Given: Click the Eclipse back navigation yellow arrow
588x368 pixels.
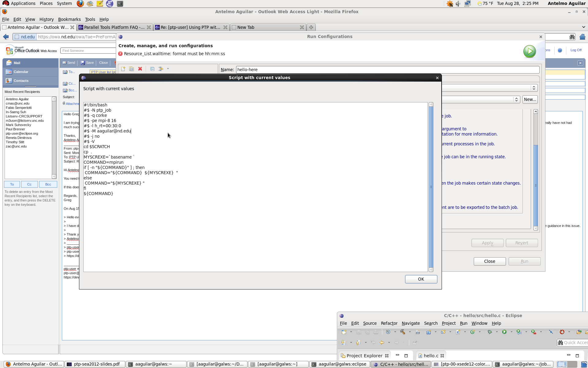Looking at the screenshot, I should [382, 343].
